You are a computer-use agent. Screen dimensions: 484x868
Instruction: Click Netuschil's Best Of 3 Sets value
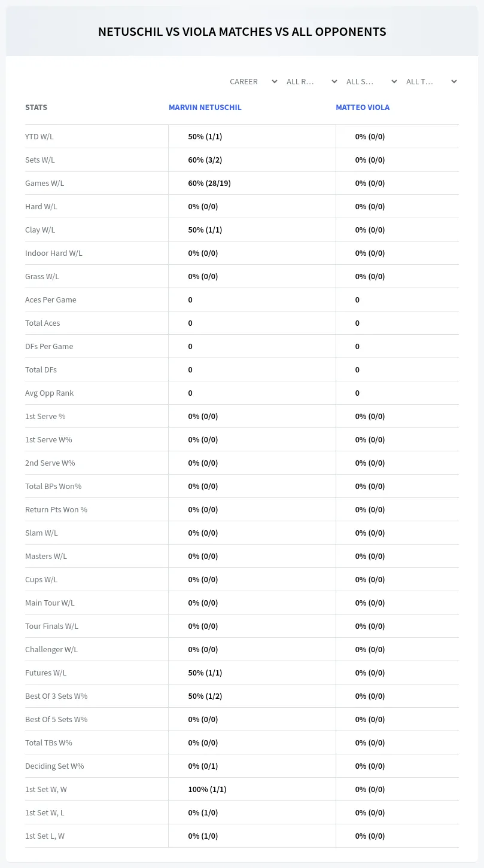coord(205,696)
